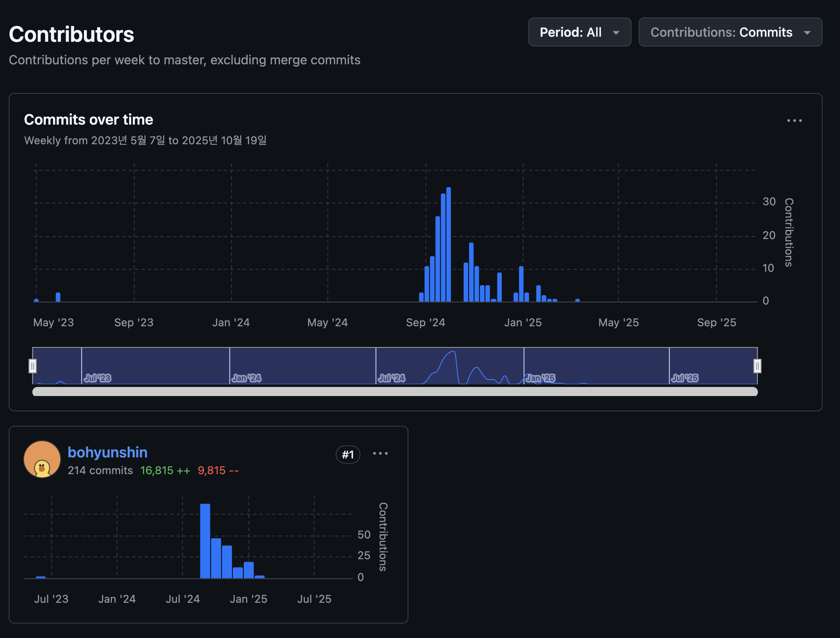This screenshot has height=638, width=840.
Task: Click the #1 rank badge
Action: pos(347,455)
